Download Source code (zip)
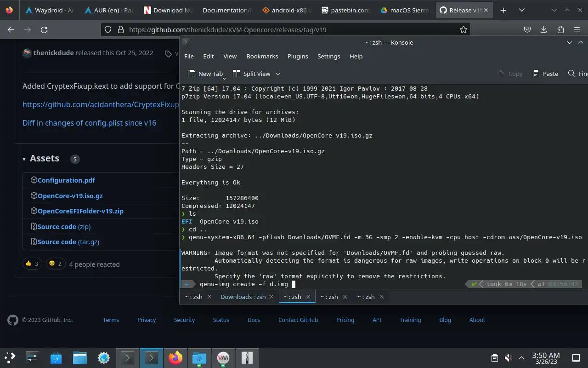This screenshot has width=588, height=368. (64, 226)
